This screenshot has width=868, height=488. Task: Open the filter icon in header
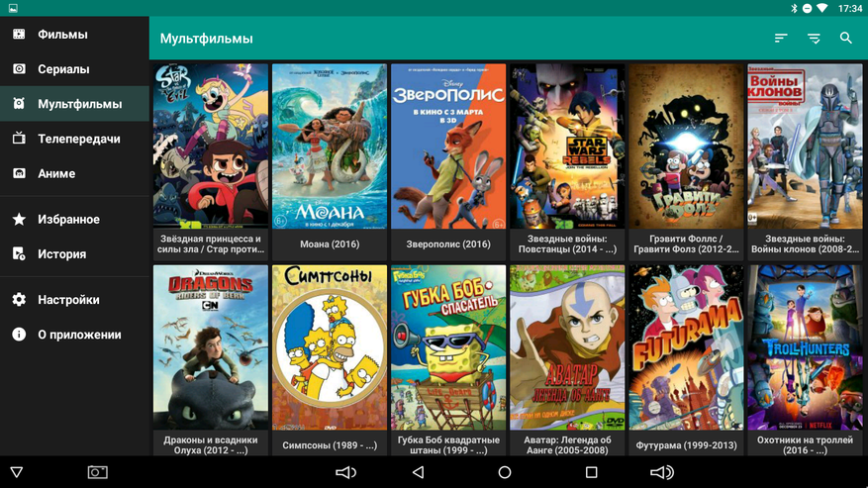tap(814, 39)
